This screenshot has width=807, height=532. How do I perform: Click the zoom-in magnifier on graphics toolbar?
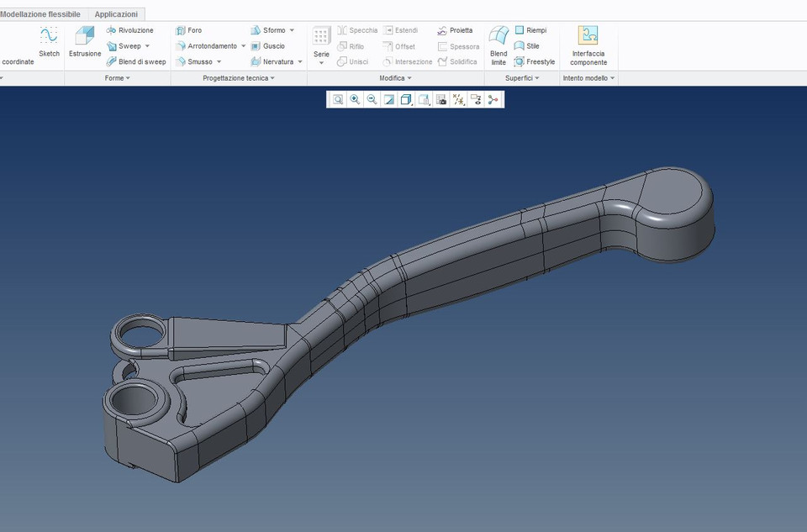pos(355,99)
